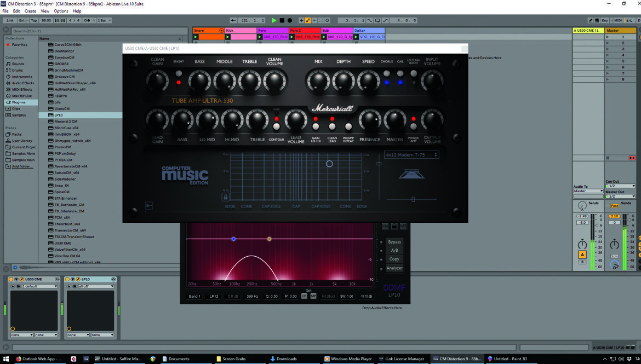
Task: Toggle the orange automation arm button
Action: click(308, 20)
